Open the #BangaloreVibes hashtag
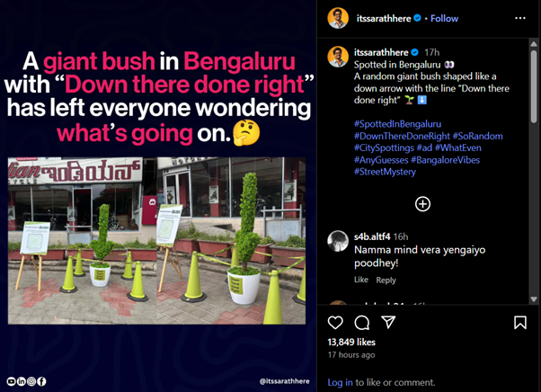 pyautogui.click(x=445, y=160)
